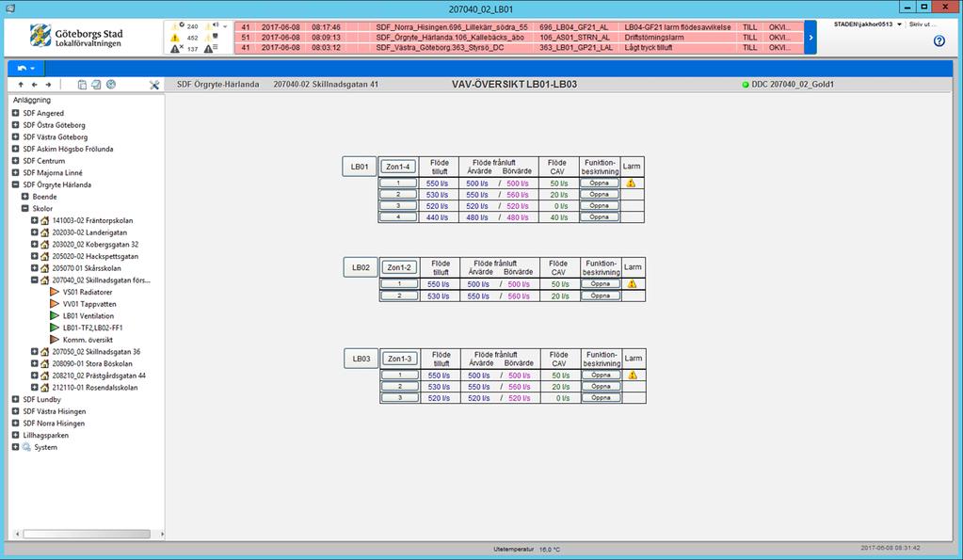Click the edit-note toolbar icon

96,85
